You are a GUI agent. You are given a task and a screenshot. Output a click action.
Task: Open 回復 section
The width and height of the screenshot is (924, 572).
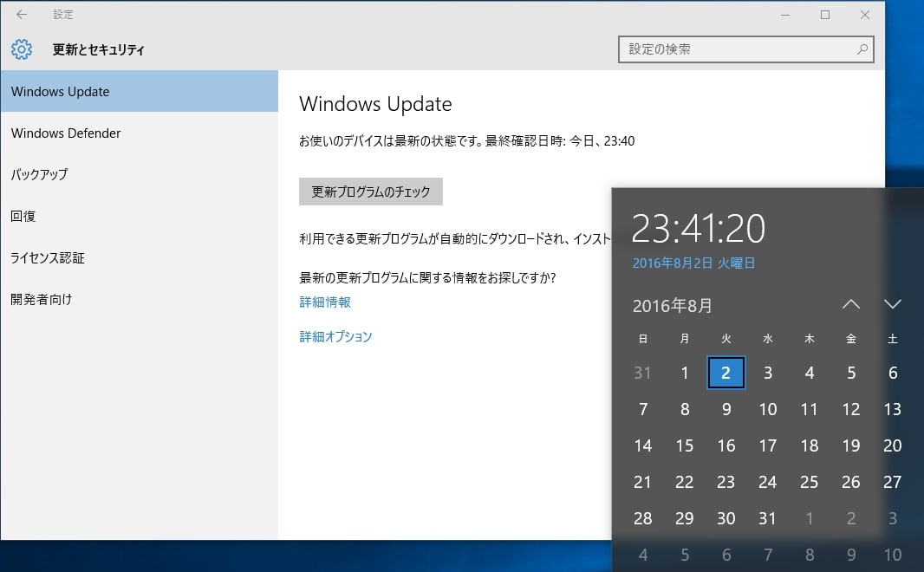139,216
